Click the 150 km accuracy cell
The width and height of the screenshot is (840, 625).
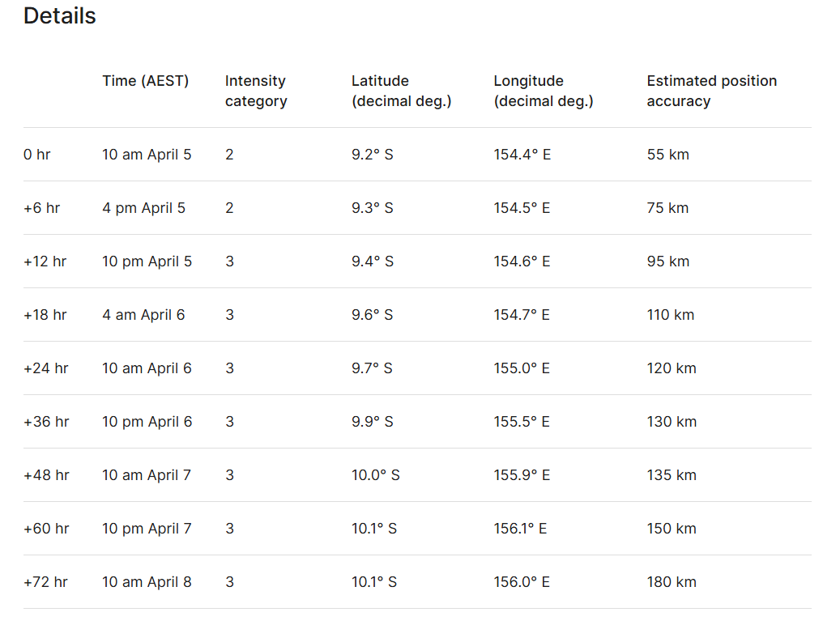672,529
